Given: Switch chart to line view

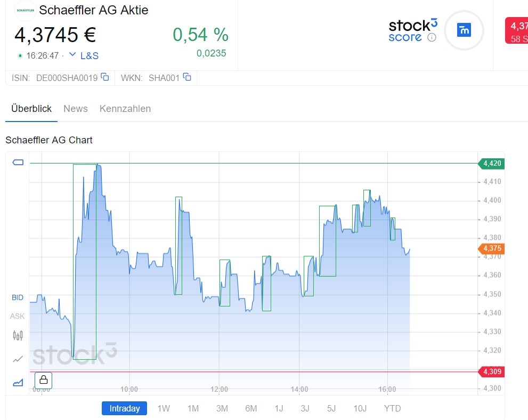Looking at the screenshot, I should tap(18, 359).
